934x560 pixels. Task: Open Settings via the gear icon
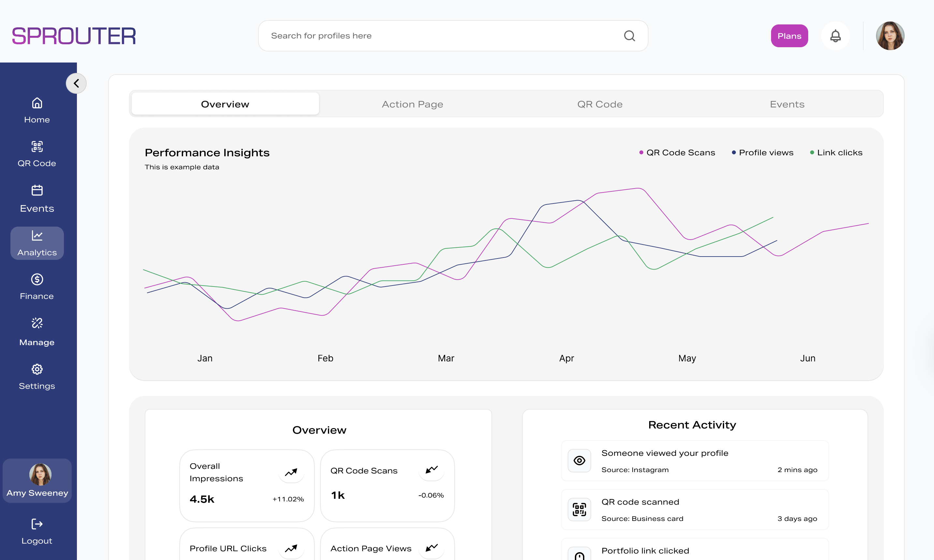point(36,369)
